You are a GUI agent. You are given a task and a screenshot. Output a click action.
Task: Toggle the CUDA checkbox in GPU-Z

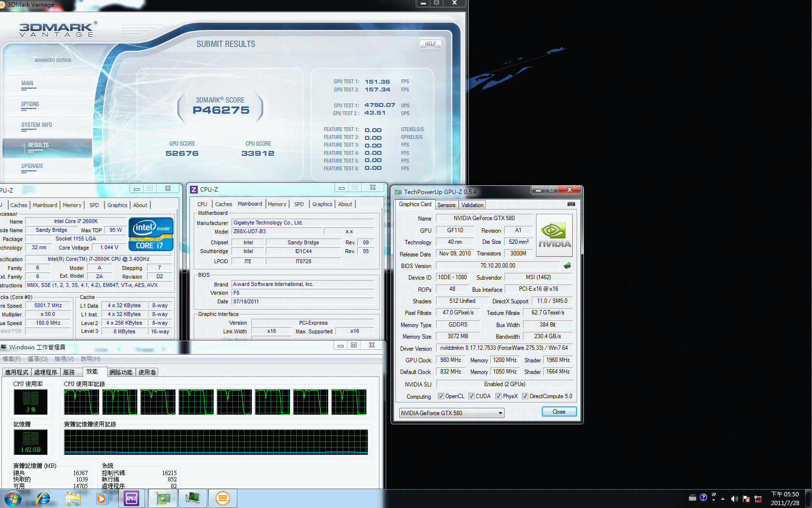click(471, 396)
